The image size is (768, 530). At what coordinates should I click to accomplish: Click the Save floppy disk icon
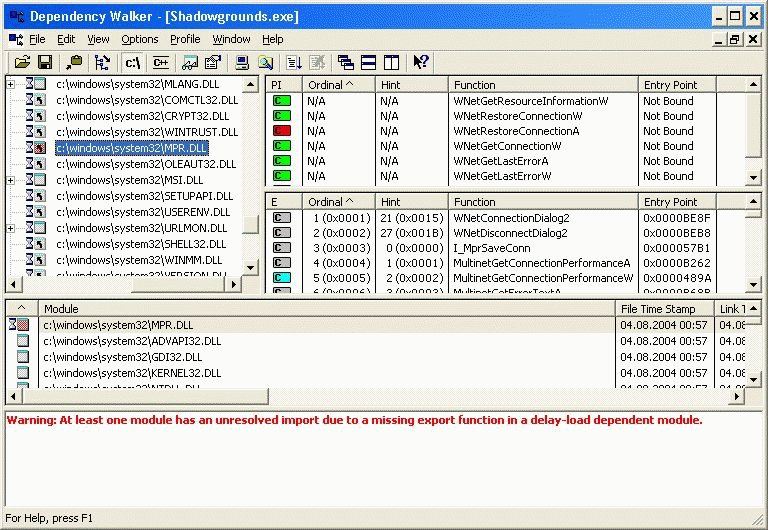coord(45,62)
